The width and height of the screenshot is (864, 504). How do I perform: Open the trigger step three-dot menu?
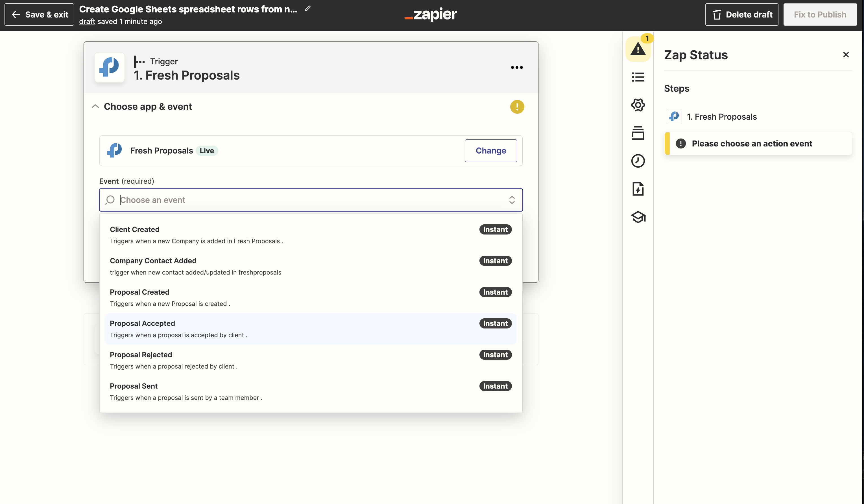click(x=517, y=67)
